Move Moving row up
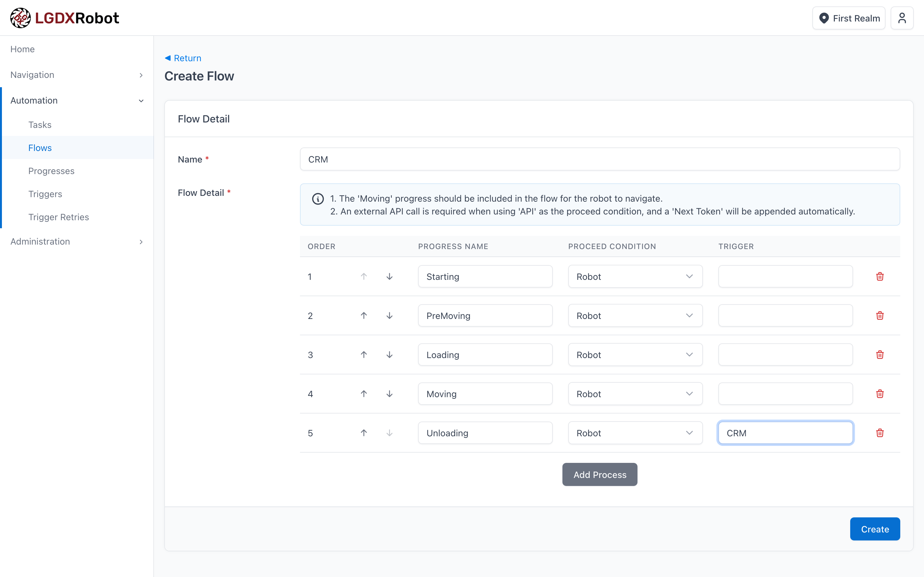Image resolution: width=924 pixels, height=577 pixels. (364, 394)
